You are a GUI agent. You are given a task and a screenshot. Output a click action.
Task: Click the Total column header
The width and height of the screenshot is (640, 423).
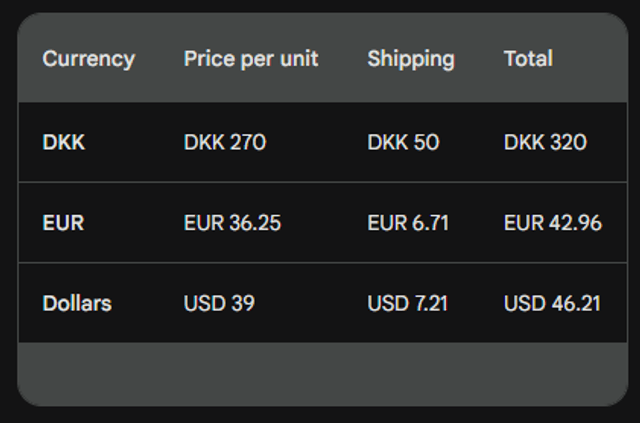[528, 59]
